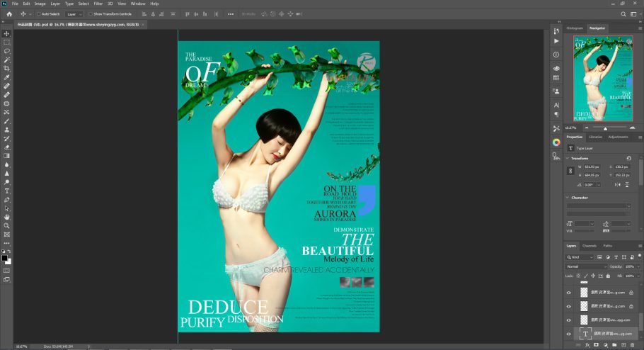Toggle the link width and height icon
Viewport: 644px width, 350px height.
pos(570,171)
